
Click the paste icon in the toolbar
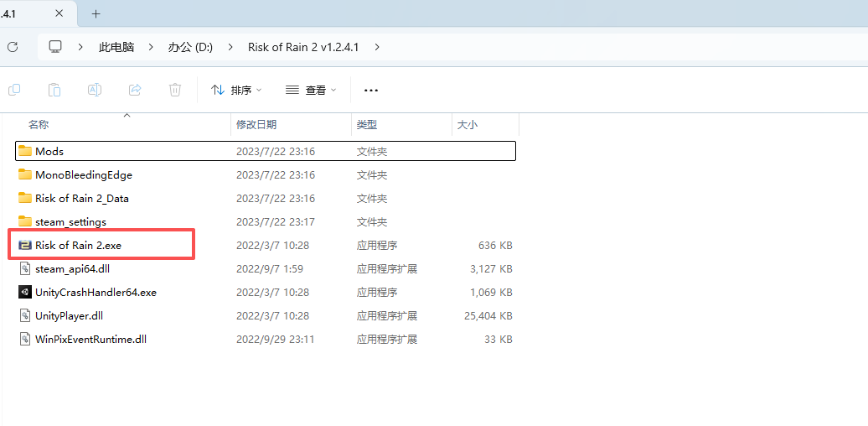coord(54,90)
